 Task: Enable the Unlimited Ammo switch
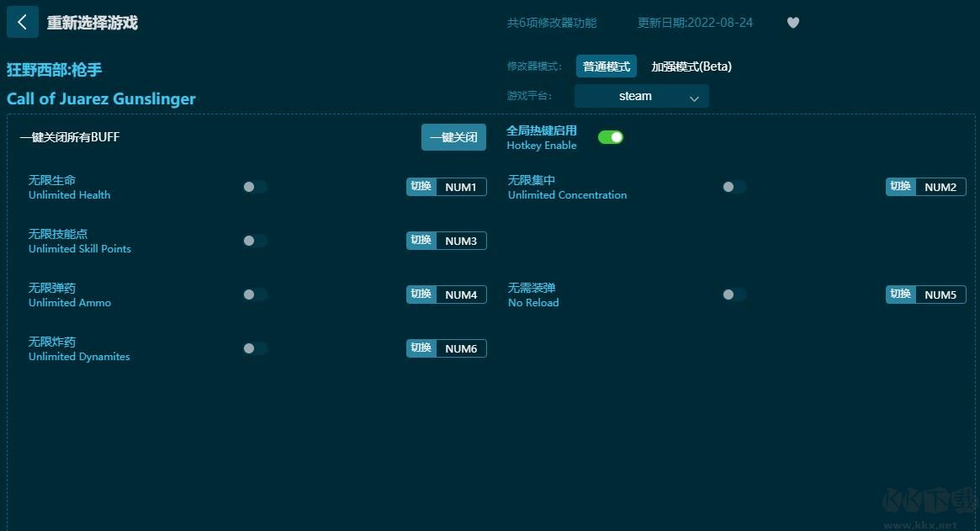pyautogui.click(x=255, y=295)
